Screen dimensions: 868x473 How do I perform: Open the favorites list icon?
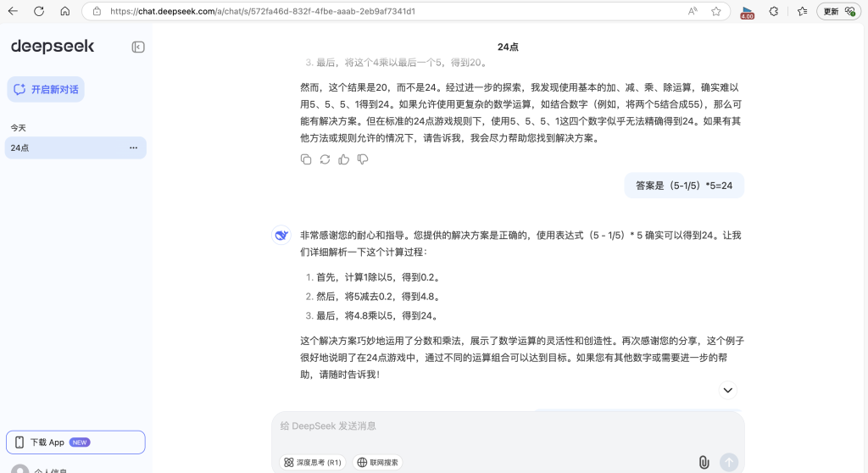pyautogui.click(x=802, y=11)
